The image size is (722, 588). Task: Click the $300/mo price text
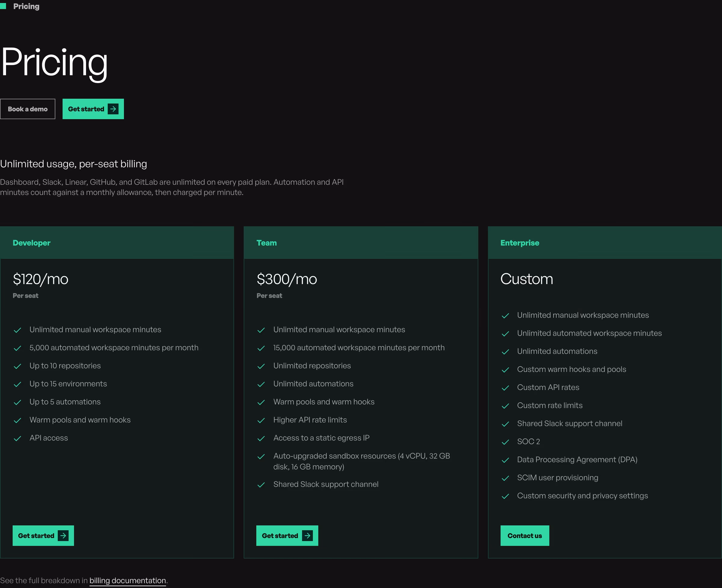[287, 279]
